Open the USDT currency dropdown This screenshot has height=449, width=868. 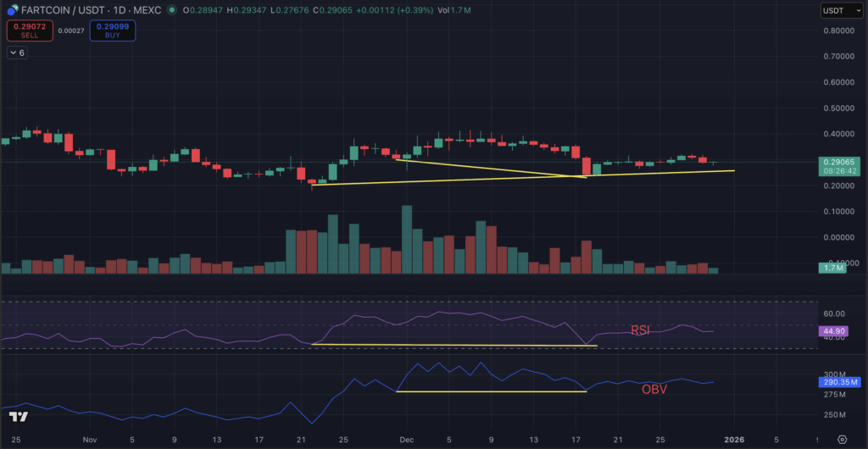(x=839, y=10)
